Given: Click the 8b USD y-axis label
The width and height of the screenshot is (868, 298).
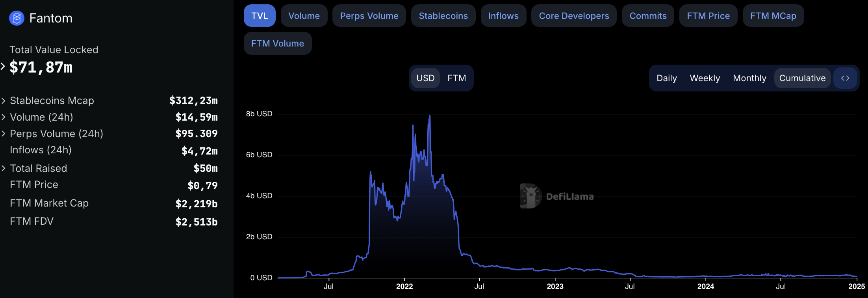Looking at the screenshot, I should [x=259, y=114].
